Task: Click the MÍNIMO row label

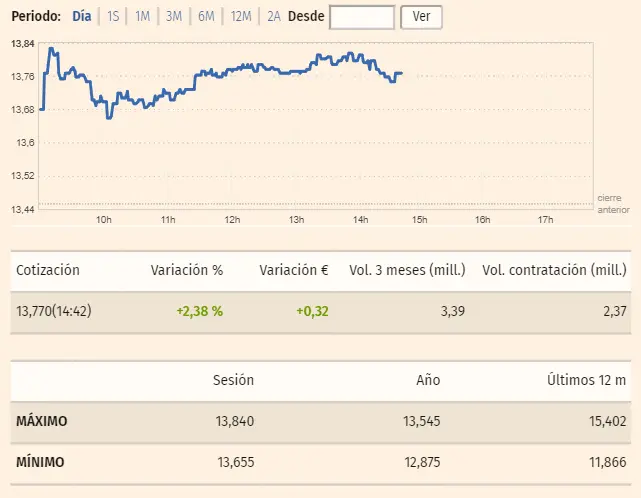Action: tap(41, 462)
